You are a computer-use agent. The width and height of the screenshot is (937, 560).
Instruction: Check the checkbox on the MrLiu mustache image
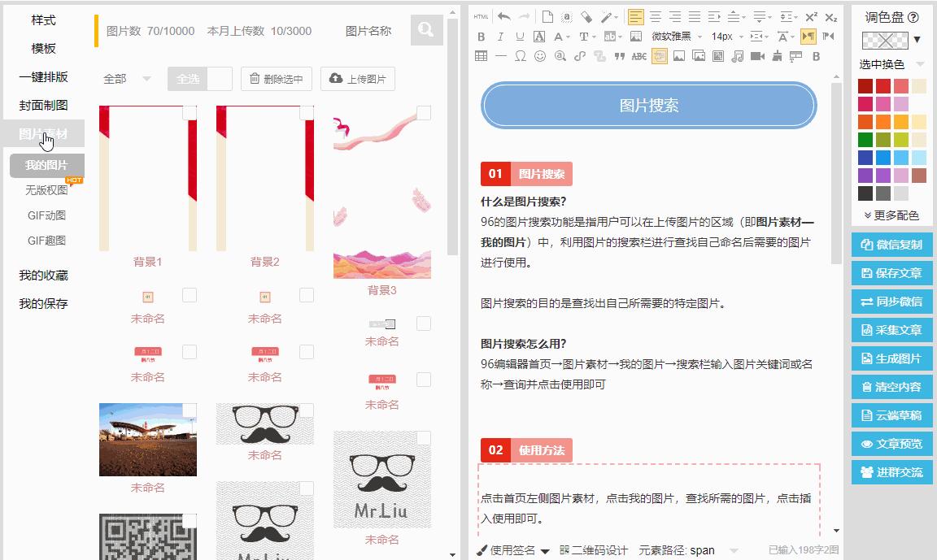point(424,436)
